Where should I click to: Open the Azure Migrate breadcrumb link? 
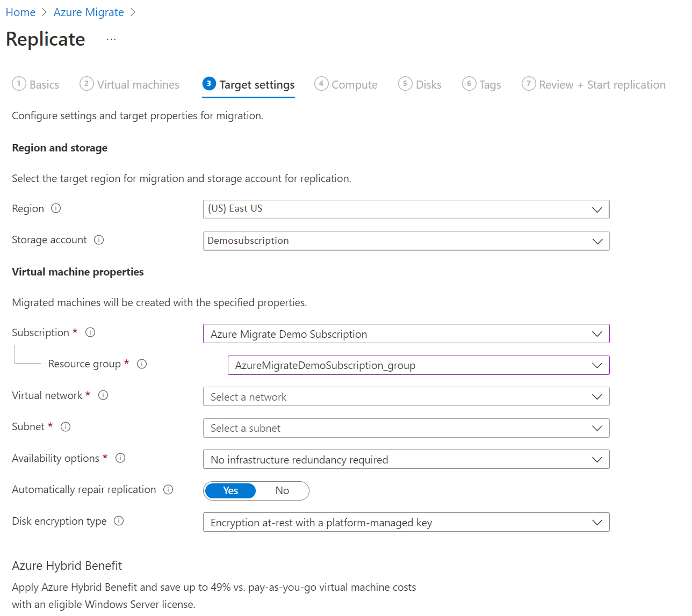point(89,12)
